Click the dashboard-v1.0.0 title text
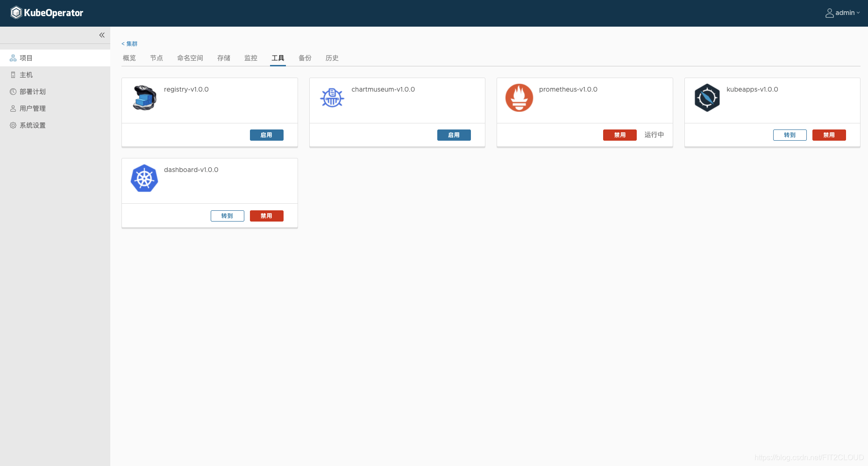Screen dimensions: 868x466 click(x=191, y=170)
